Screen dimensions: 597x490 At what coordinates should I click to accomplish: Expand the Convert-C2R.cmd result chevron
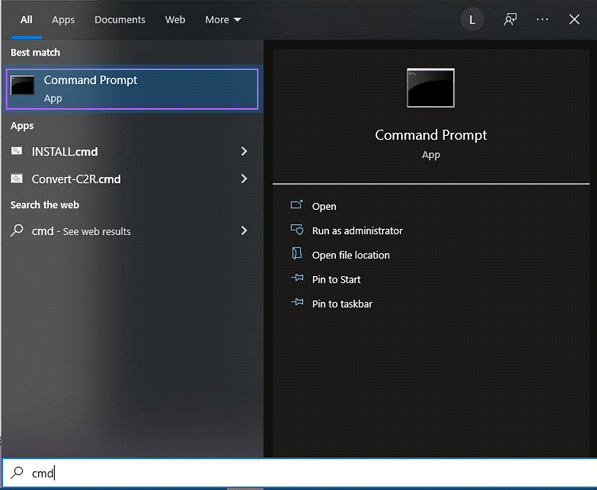coord(244,179)
